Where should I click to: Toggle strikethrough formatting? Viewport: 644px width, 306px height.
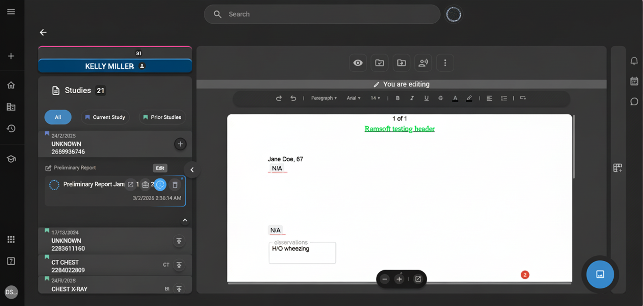pos(440,98)
